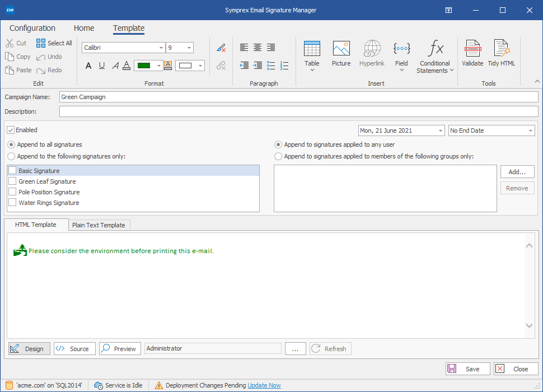This screenshot has height=392, width=543.
Task: Click the remove hyperlink icon
Action: click(221, 66)
